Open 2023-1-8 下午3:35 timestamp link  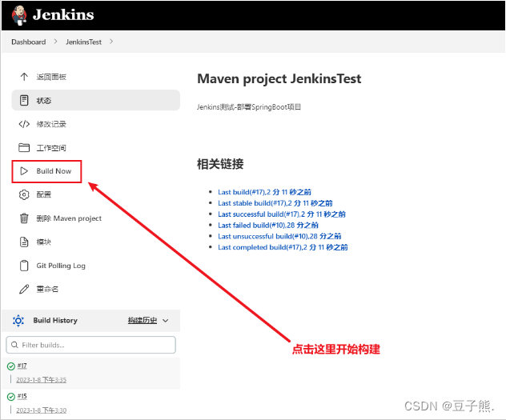click(42, 380)
